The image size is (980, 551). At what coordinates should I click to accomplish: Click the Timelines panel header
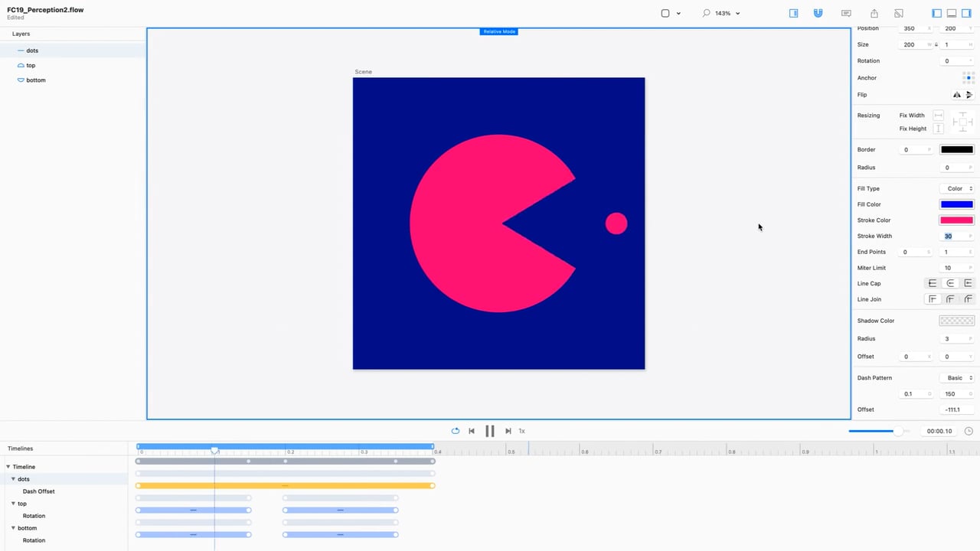tap(21, 448)
